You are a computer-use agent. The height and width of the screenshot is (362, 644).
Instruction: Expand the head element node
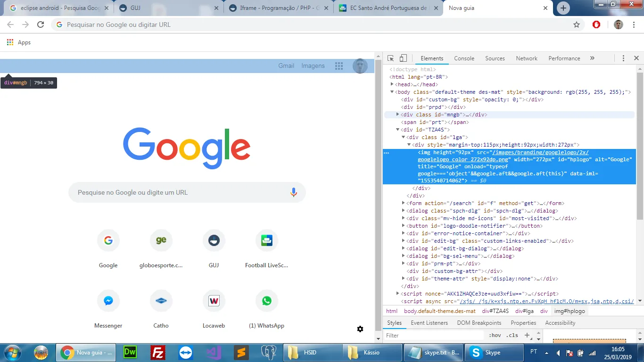392,84
